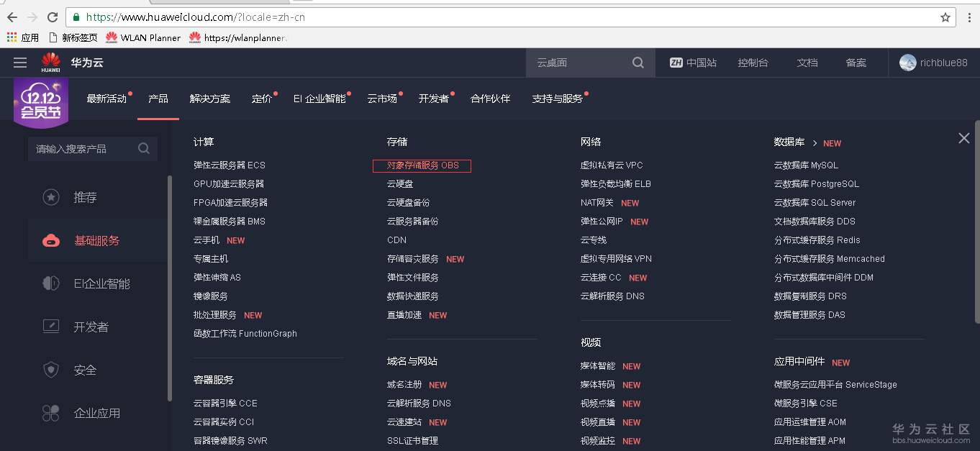The image size is (980, 451).
Task: Open the 定价 menu
Action: coord(262,99)
